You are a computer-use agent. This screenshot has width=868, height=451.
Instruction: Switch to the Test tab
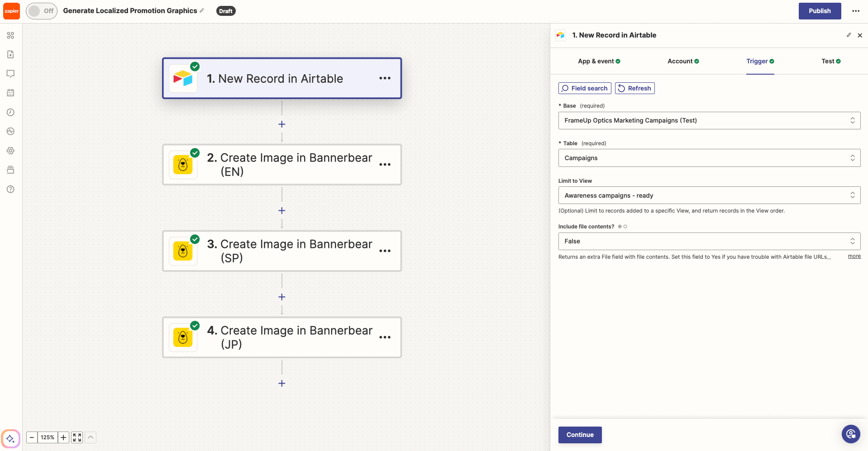point(830,61)
